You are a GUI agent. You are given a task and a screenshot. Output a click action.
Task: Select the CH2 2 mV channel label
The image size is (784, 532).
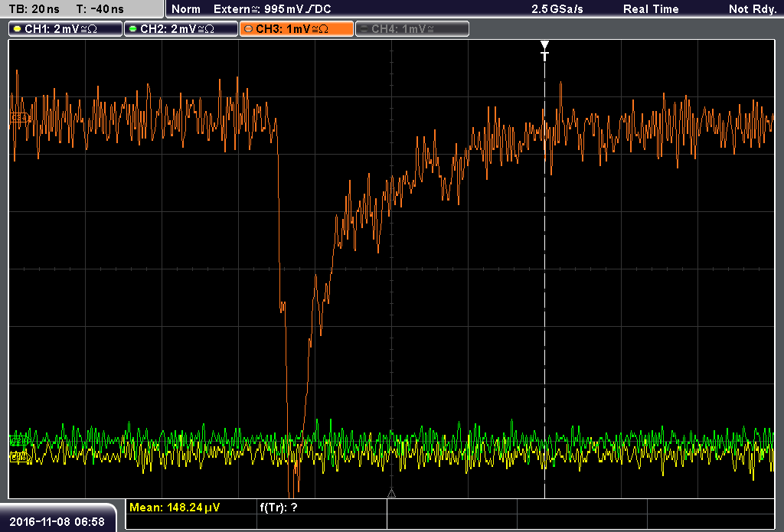pyautogui.click(x=181, y=29)
